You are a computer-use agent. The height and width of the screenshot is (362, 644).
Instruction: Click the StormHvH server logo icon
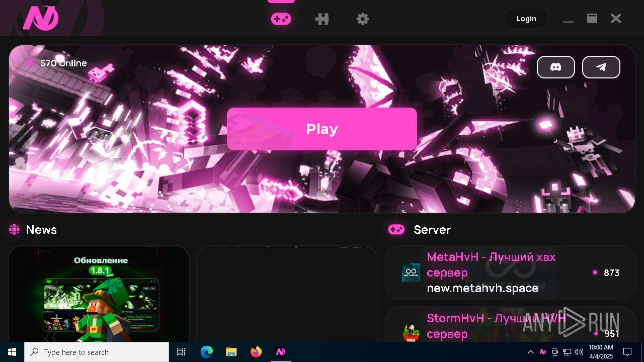pyautogui.click(x=411, y=333)
